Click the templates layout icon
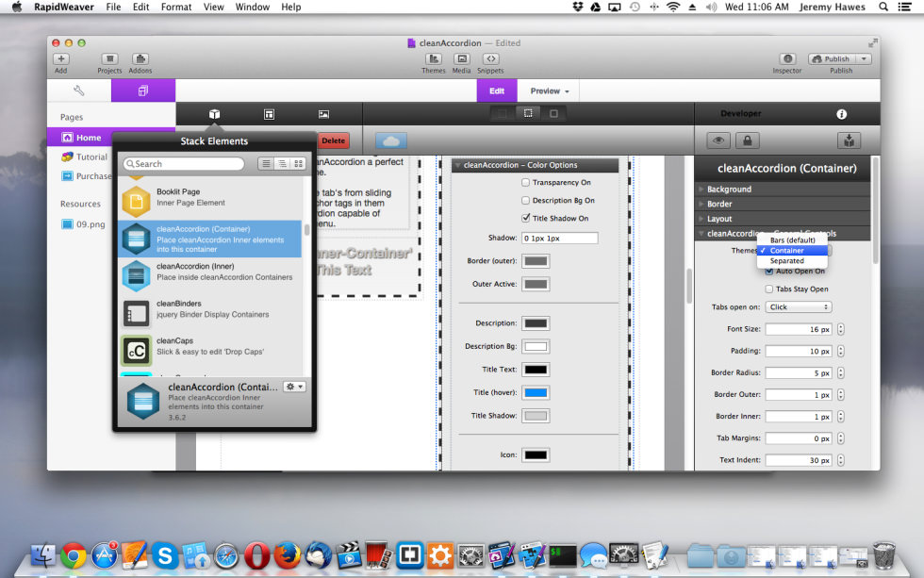The height and width of the screenshot is (578, 924). [x=270, y=114]
